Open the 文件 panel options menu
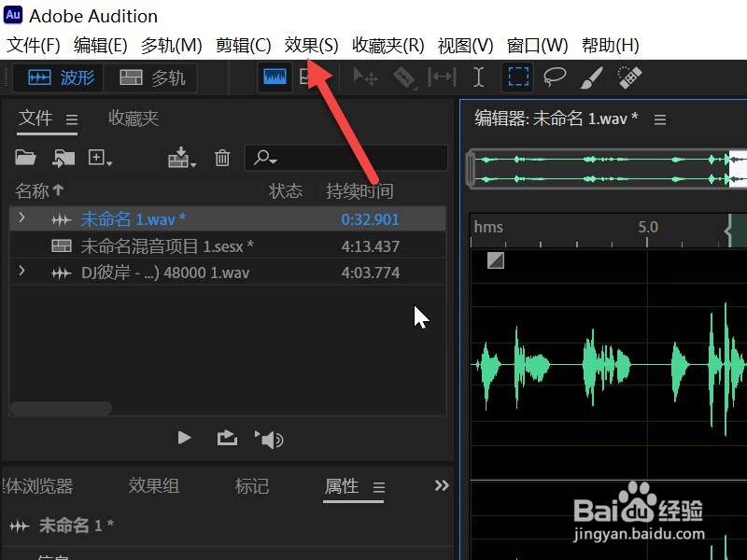 (72, 119)
